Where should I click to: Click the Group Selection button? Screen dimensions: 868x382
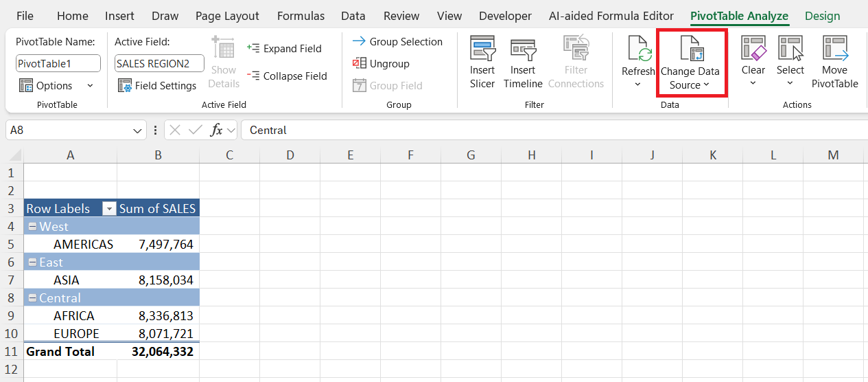pos(397,41)
